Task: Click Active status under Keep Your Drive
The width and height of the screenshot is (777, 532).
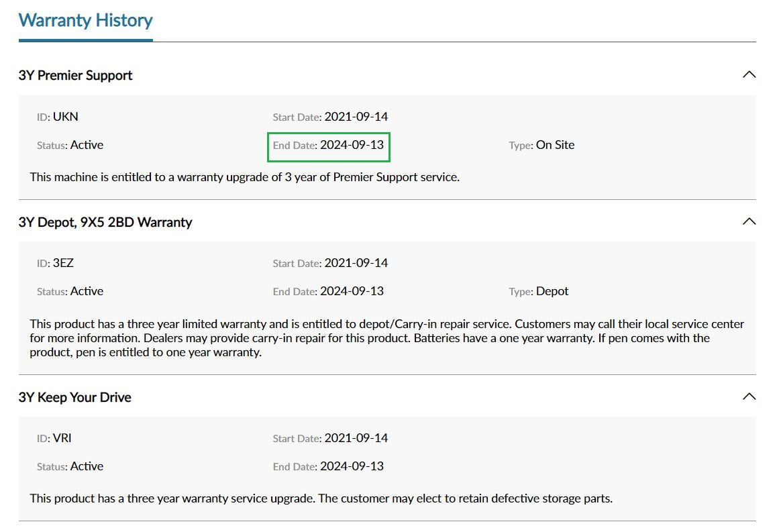Action: point(87,466)
